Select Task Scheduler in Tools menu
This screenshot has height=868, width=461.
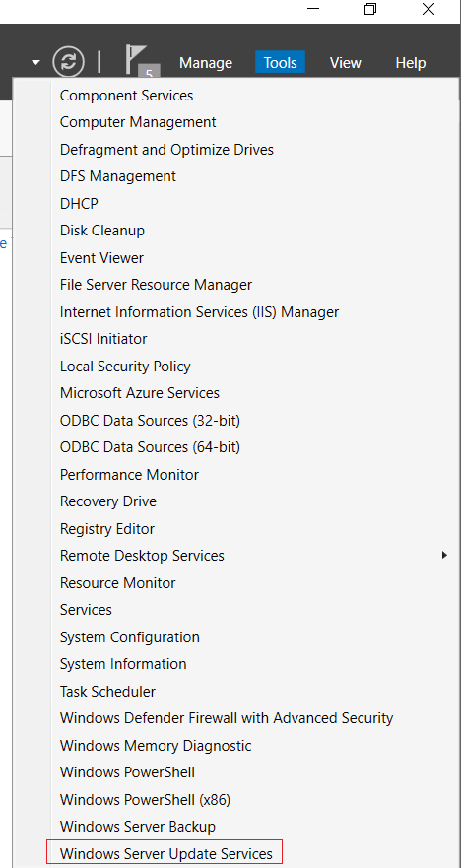point(108,691)
